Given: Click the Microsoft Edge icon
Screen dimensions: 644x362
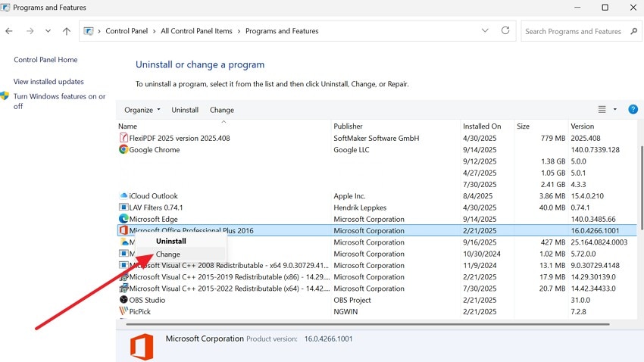Looking at the screenshot, I should pos(123,219).
